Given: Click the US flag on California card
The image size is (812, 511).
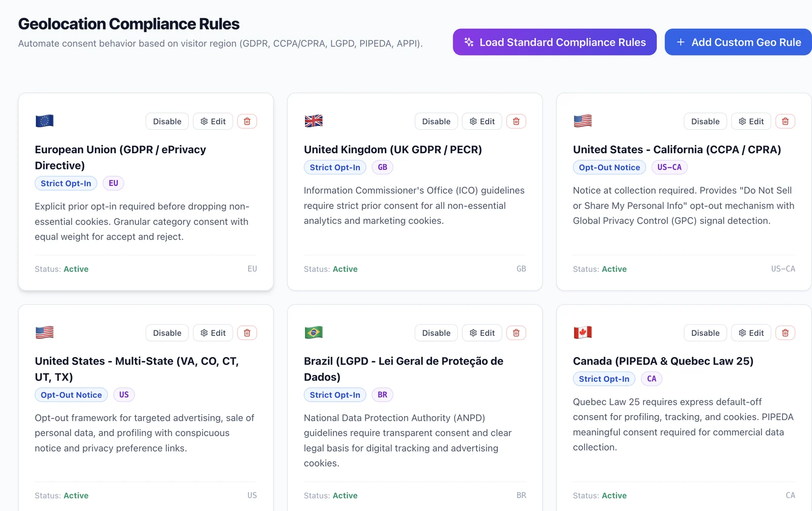Looking at the screenshot, I should [x=583, y=121].
